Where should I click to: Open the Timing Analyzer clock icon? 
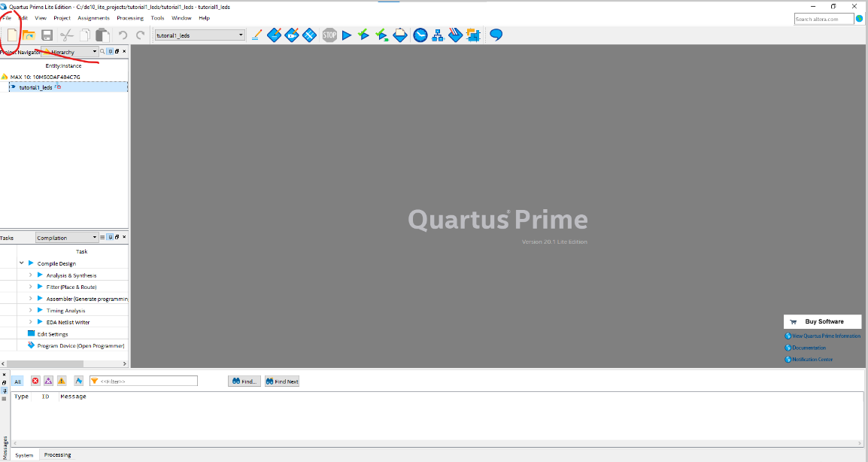tap(420, 35)
